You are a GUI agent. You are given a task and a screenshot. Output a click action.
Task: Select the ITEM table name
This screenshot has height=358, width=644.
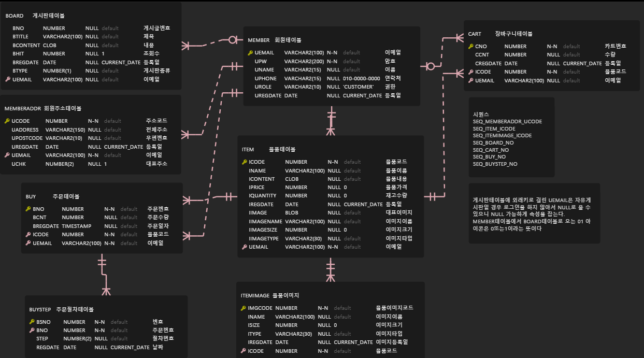point(248,149)
